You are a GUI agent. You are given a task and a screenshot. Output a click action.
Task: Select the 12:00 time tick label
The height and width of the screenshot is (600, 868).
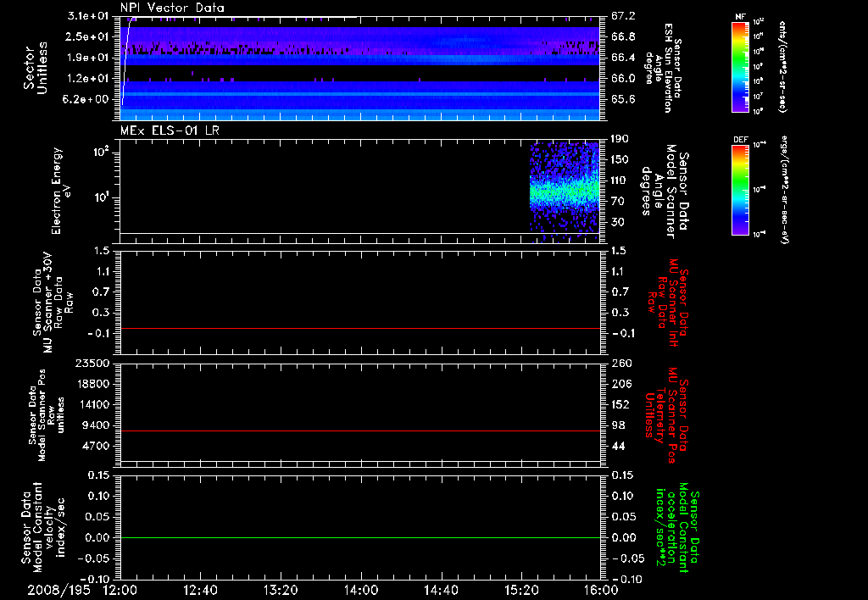click(120, 590)
